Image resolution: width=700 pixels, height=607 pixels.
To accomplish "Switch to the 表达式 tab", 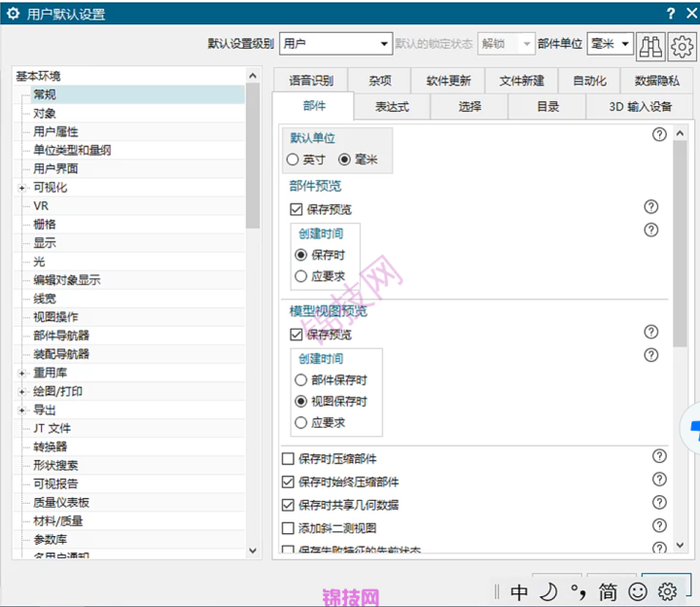I will click(x=392, y=106).
